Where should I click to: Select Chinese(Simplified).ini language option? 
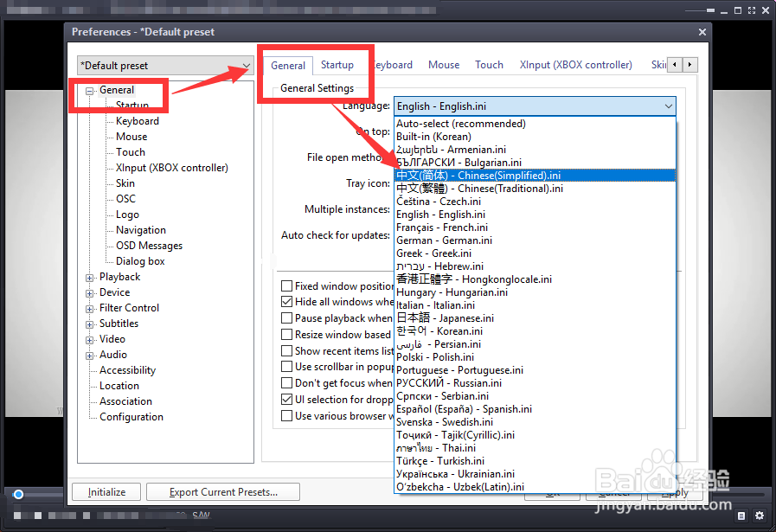pyautogui.click(x=535, y=176)
